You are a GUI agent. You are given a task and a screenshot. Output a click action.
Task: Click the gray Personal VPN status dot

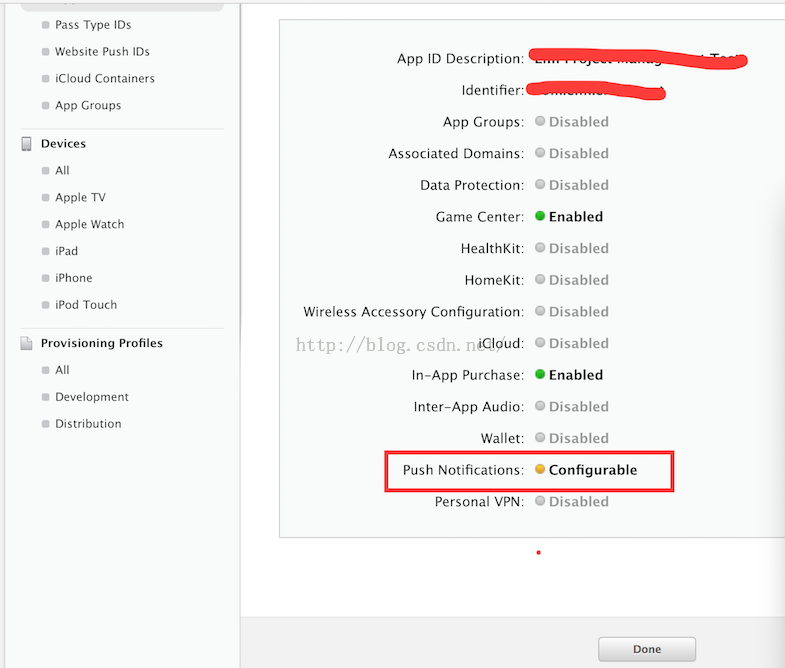click(x=540, y=501)
